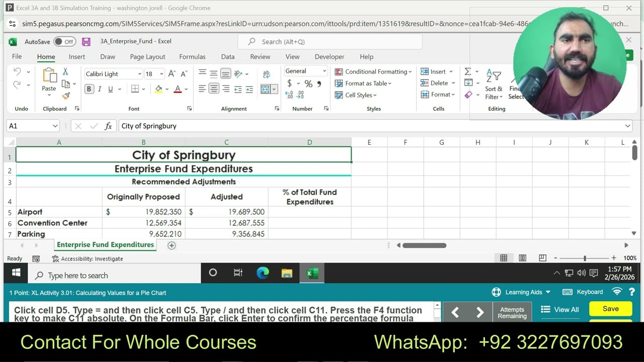This screenshot has width=644, height=362.
Task: Select Enterprise Fund Expenditures sheet tab
Action: 105,245
